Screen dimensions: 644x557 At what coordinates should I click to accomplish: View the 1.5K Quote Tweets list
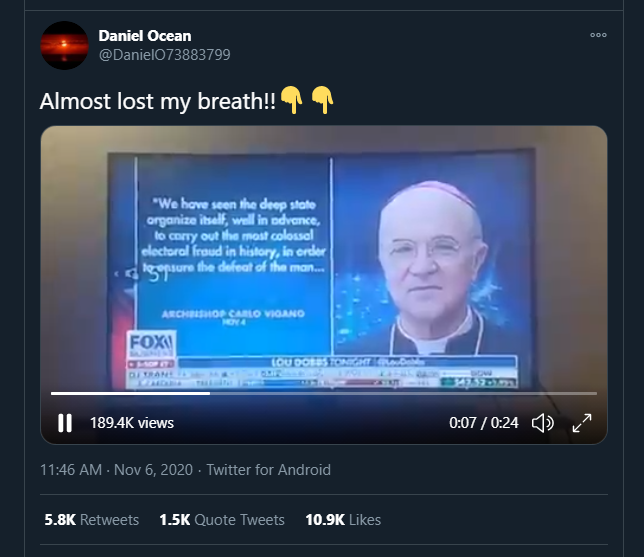tap(222, 520)
